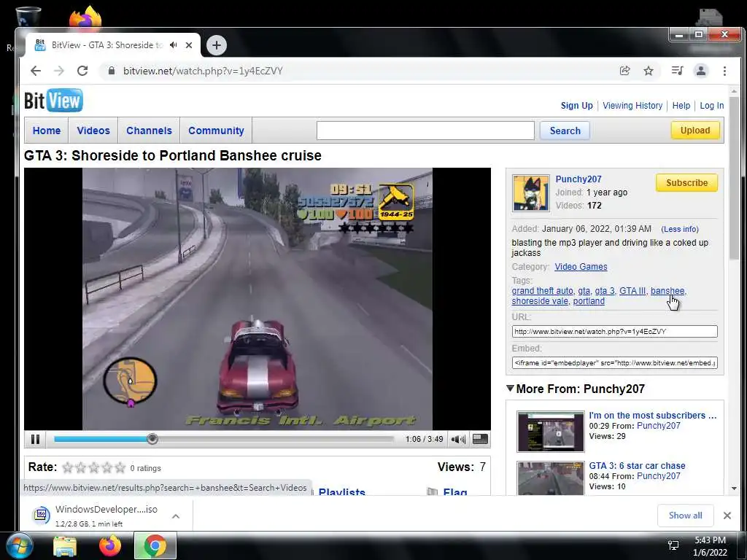Open the Channels tab

(x=149, y=131)
